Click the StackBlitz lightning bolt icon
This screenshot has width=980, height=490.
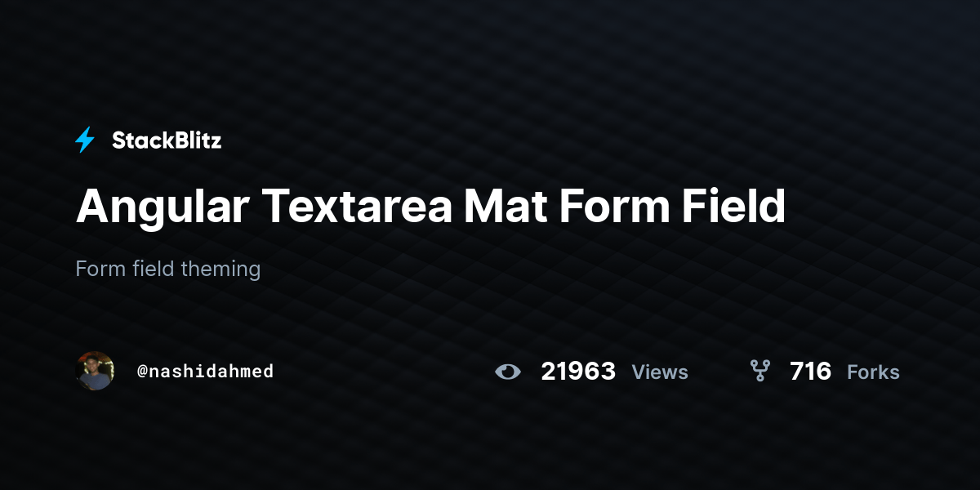click(x=85, y=140)
